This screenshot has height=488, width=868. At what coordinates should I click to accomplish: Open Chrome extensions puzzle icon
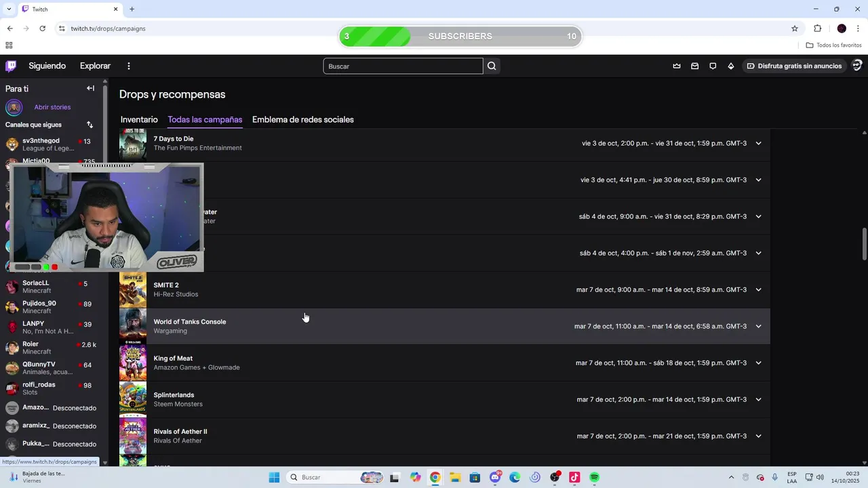point(817,28)
